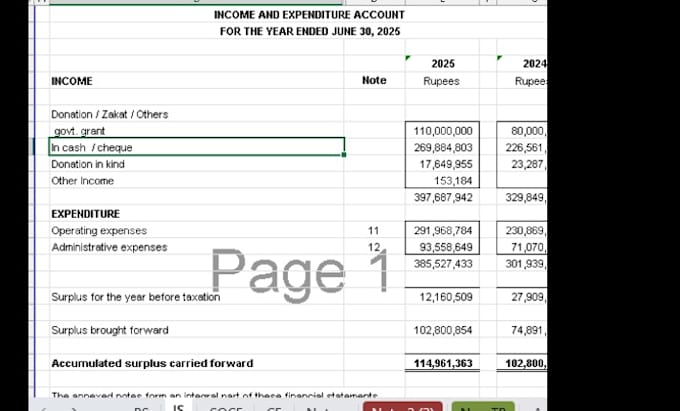Select the 397,687,942 total income cell
This screenshot has height=411, width=680.
point(442,198)
